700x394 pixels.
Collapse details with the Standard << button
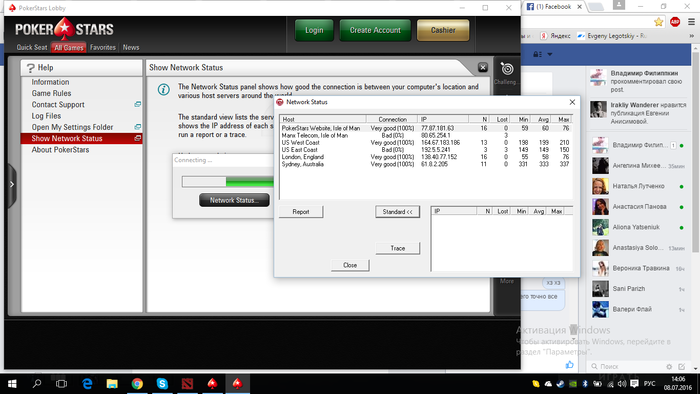click(397, 212)
